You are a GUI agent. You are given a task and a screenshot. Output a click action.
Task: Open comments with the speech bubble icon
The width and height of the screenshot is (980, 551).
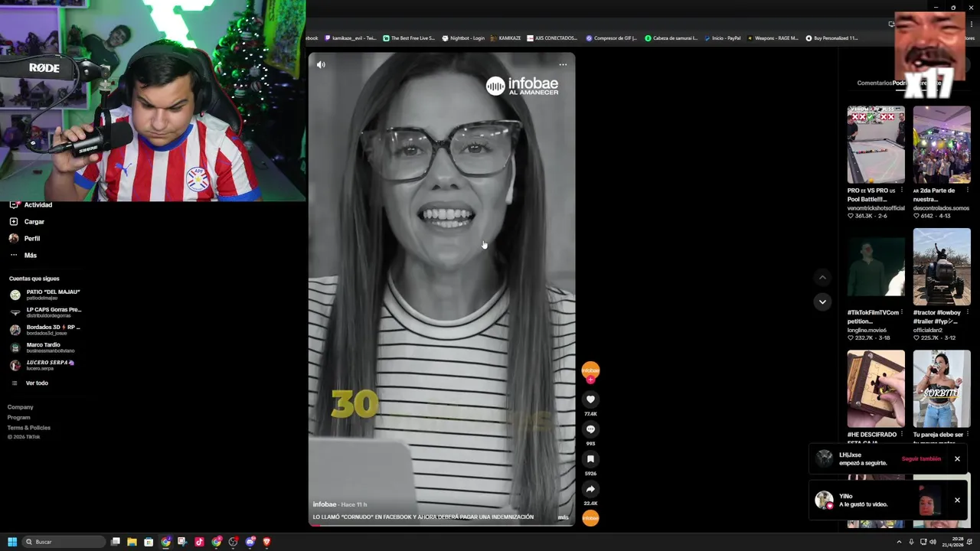point(590,429)
